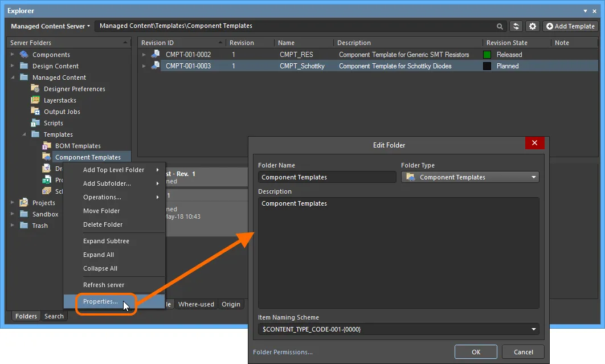Expand the CMPT-001-0003 revision row

(144, 66)
